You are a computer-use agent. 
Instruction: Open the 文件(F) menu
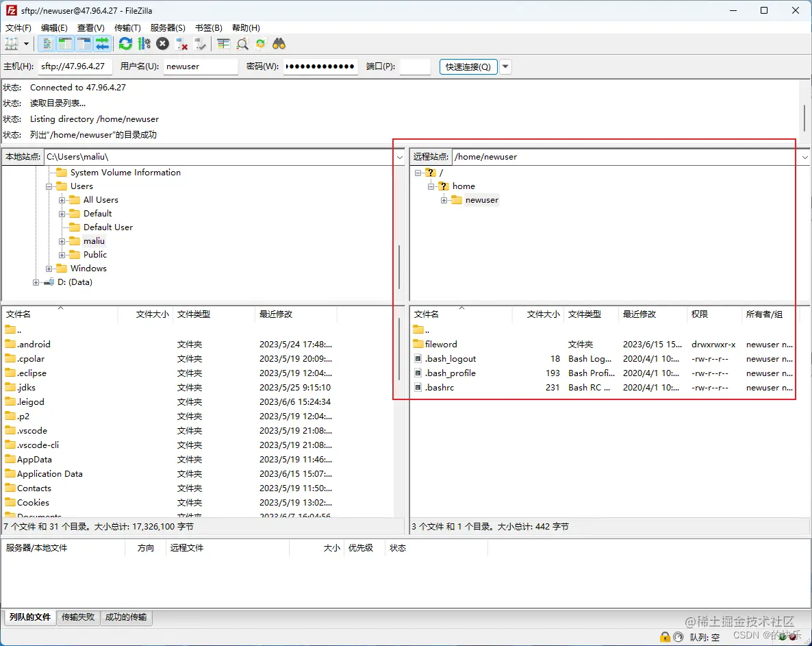pos(18,28)
